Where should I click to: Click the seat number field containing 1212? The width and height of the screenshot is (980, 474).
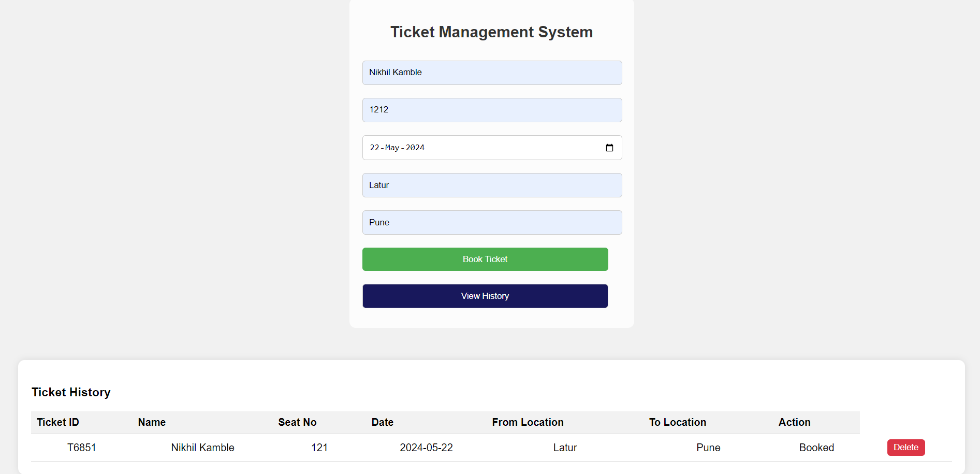pos(491,110)
